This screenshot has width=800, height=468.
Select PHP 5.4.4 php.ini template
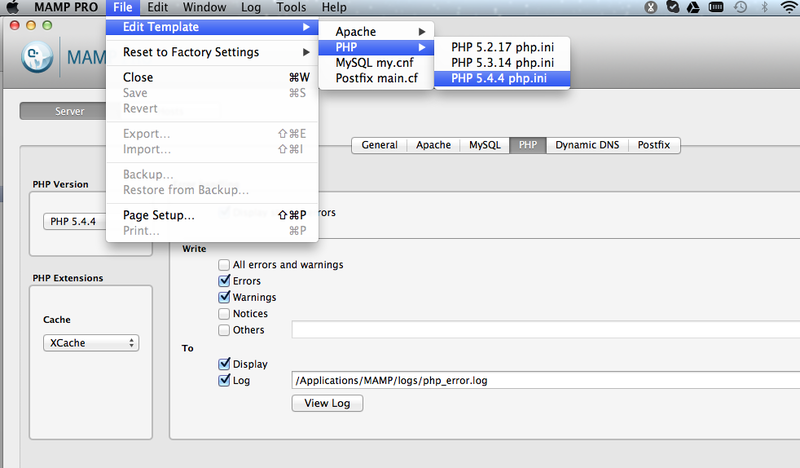pyautogui.click(x=502, y=78)
